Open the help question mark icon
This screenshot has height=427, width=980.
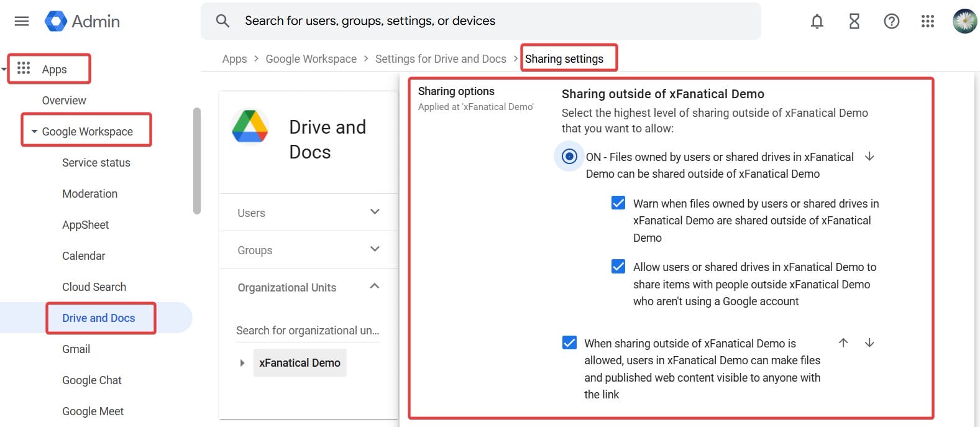click(892, 21)
